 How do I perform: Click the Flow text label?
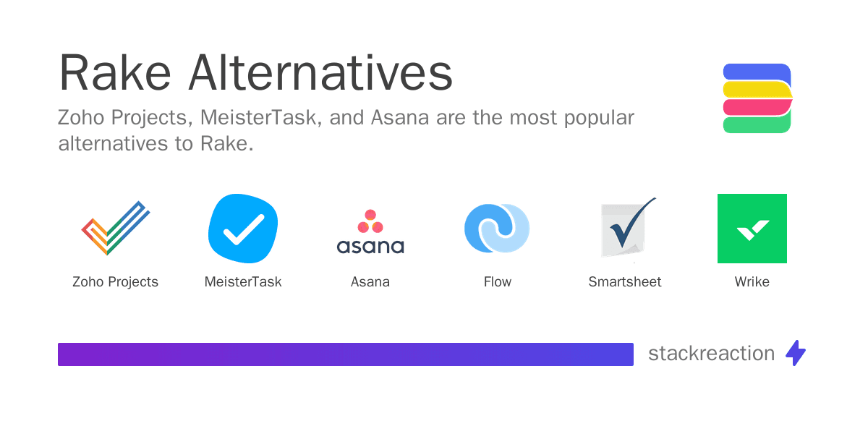[498, 282]
